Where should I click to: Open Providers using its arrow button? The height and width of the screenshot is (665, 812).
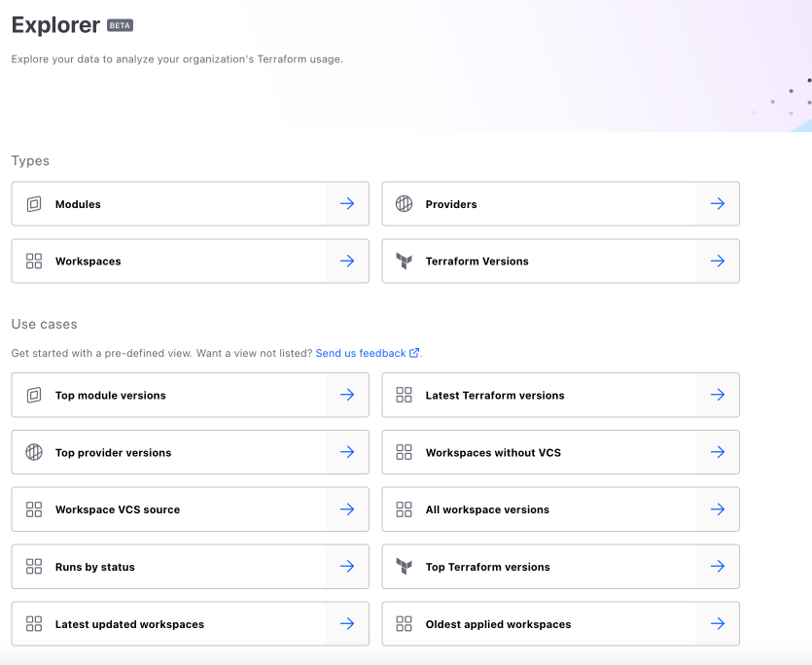coord(718,204)
